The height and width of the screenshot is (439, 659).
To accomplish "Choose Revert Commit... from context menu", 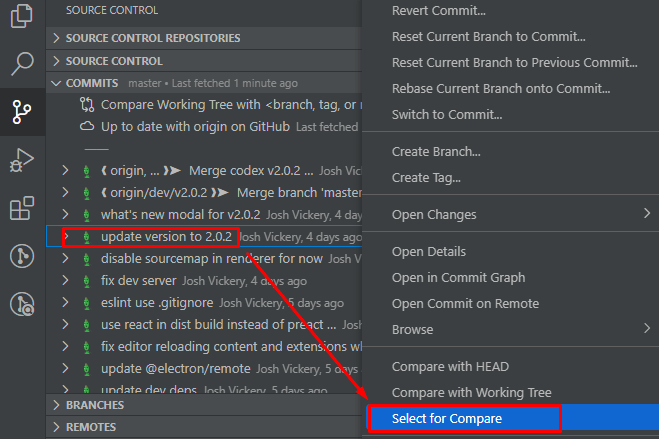I will (510, 11).
